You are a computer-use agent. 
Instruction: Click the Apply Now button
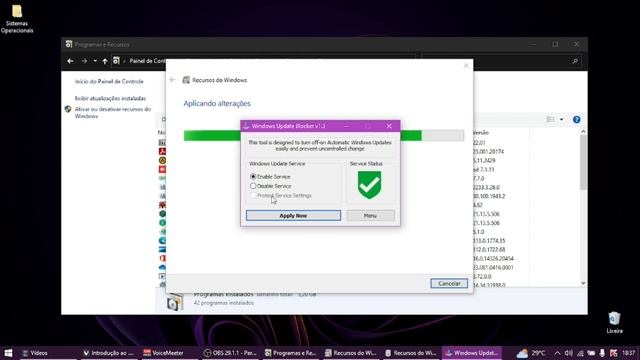[x=293, y=216]
